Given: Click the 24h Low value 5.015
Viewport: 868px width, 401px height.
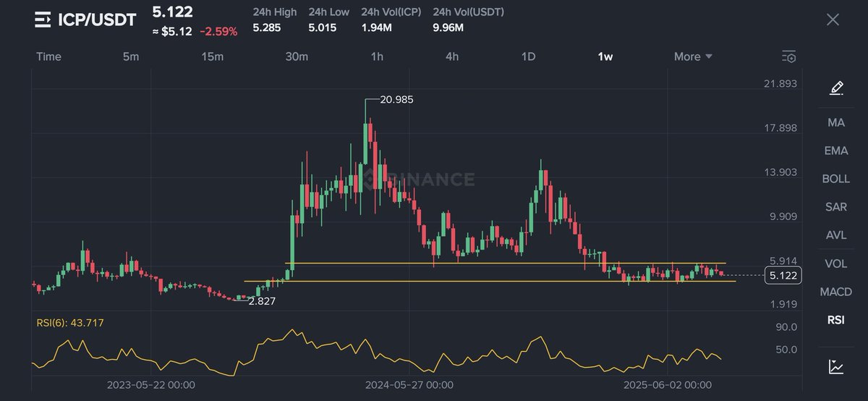Looking at the screenshot, I should tap(322, 28).
